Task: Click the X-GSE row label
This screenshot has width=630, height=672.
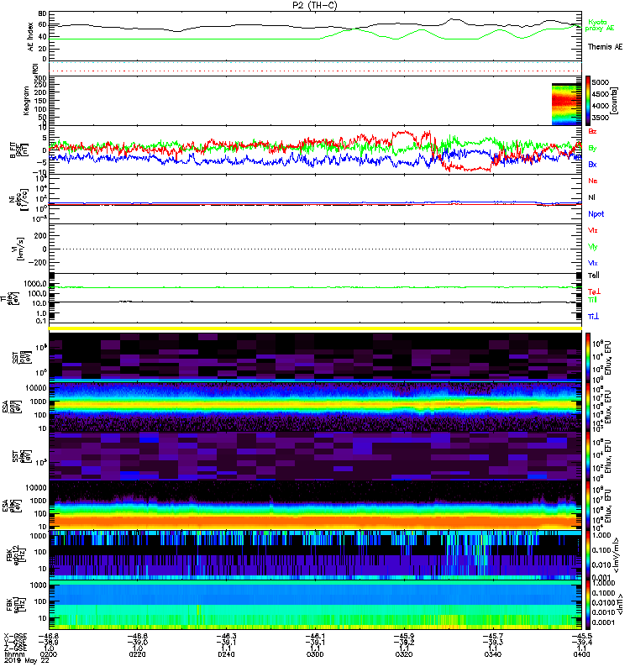Action: click(x=15, y=637)
